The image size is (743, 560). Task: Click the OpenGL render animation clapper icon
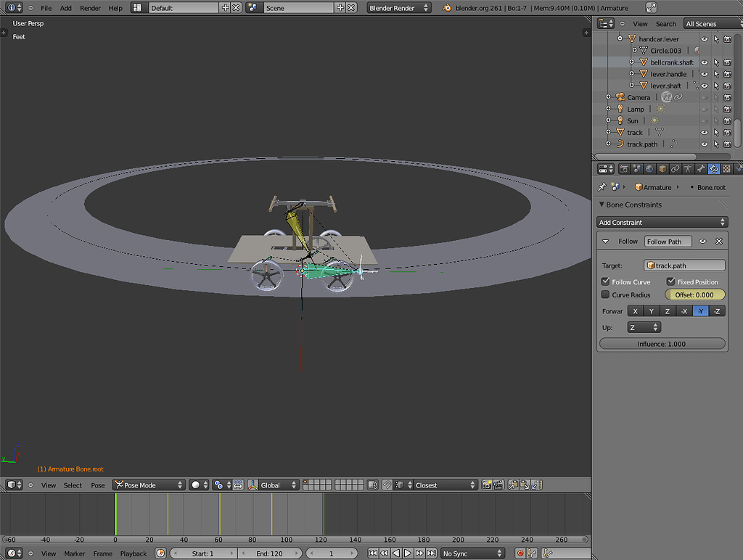(498, 485)
